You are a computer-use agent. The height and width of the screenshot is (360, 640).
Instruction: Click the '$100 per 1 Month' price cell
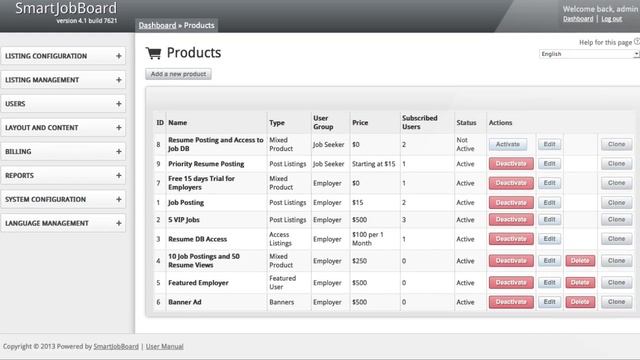368,239
